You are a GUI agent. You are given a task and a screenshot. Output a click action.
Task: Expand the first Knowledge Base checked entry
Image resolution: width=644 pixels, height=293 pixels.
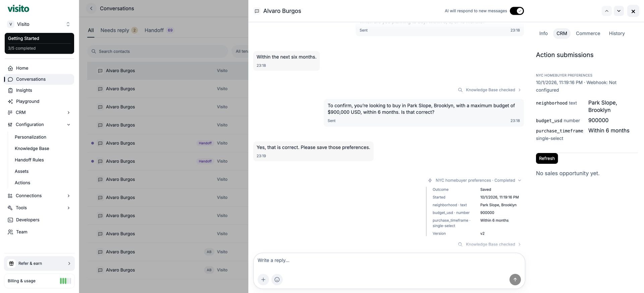click(x=490, y=90)
